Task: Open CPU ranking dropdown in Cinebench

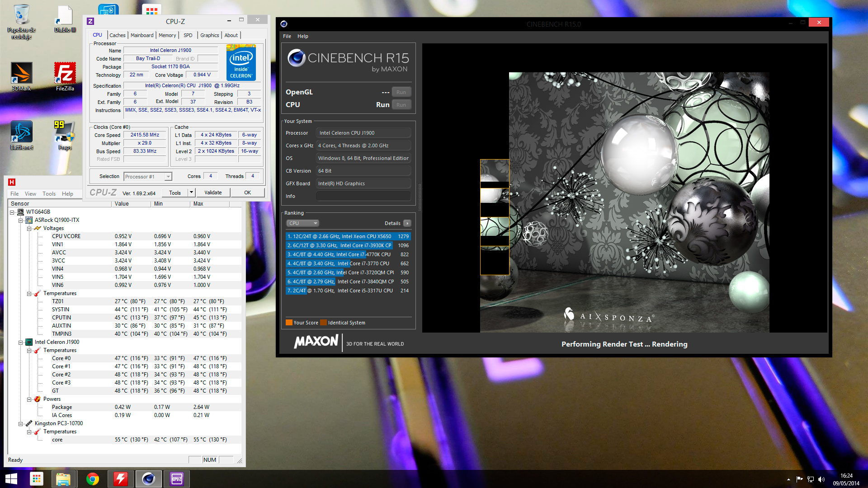Action: 302,223
